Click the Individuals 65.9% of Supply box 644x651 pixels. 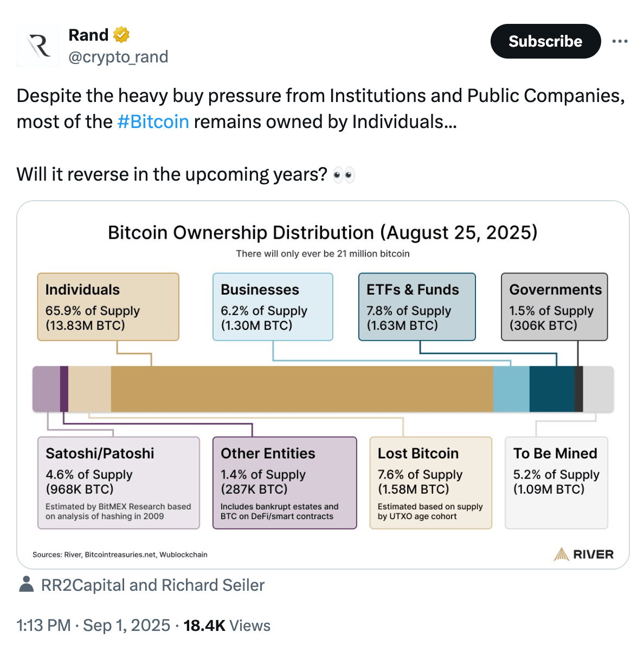[x=108, y=307]
